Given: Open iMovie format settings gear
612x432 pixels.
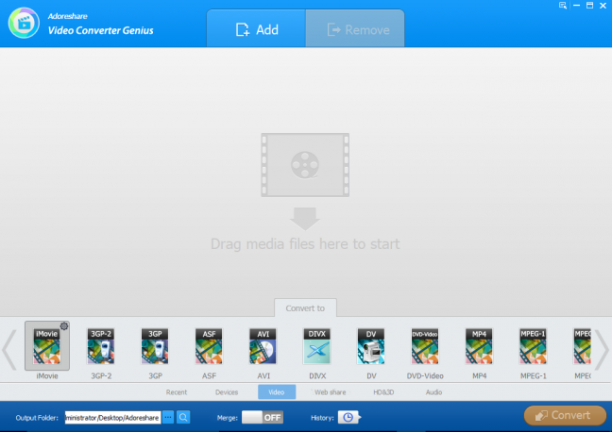Looking at the screenshot, I should [64, 326].
